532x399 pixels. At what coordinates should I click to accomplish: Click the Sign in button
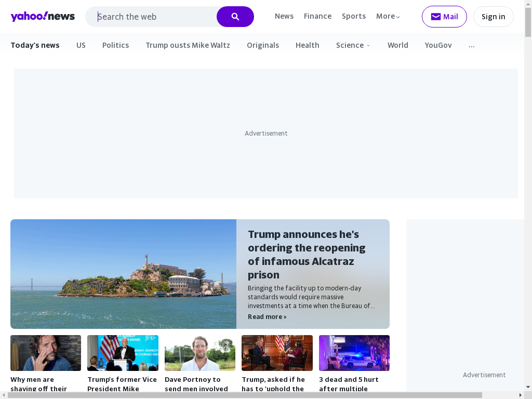[494, 17]
